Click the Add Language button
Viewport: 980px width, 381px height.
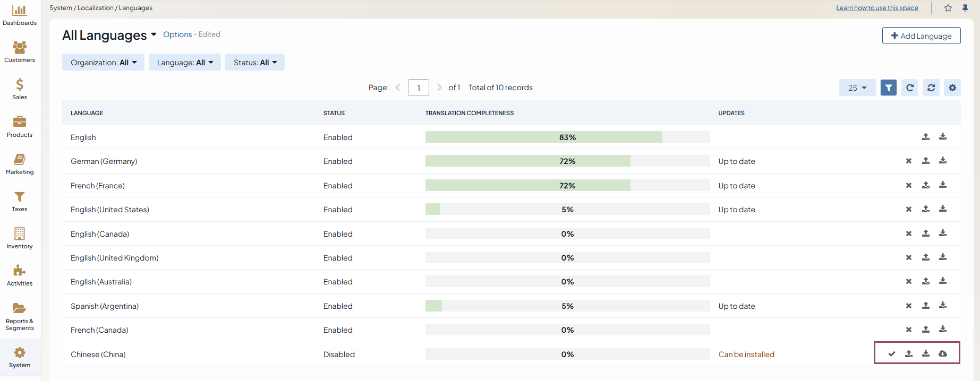point(921,36)
